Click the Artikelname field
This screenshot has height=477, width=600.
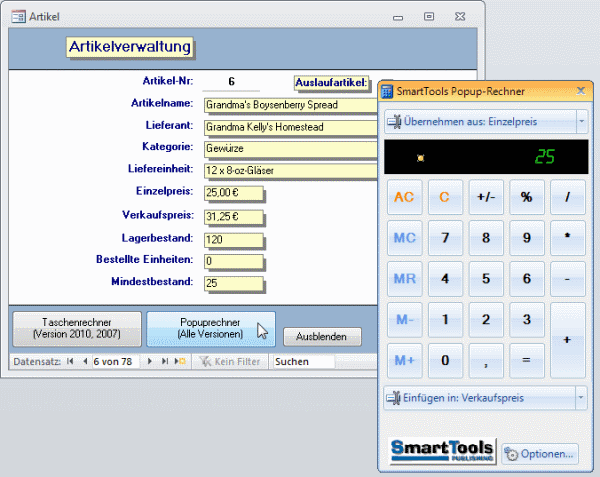(x=291, y=105)
